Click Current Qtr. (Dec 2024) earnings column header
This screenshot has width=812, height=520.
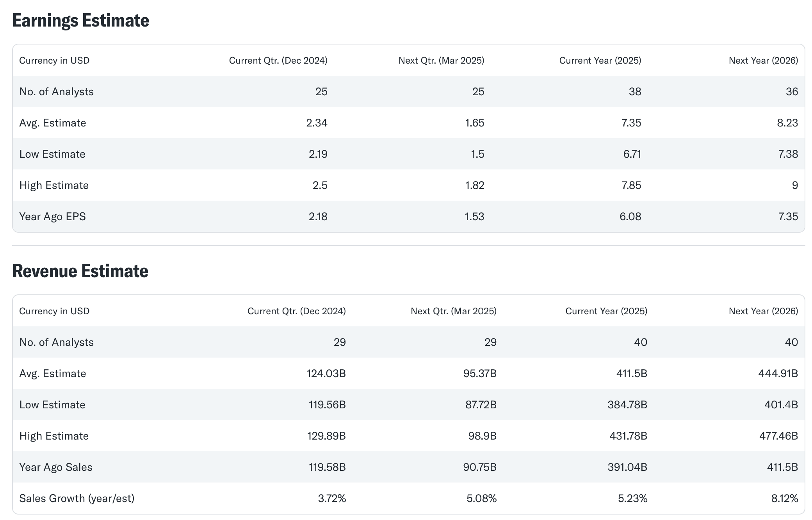[x=278, y=61]
